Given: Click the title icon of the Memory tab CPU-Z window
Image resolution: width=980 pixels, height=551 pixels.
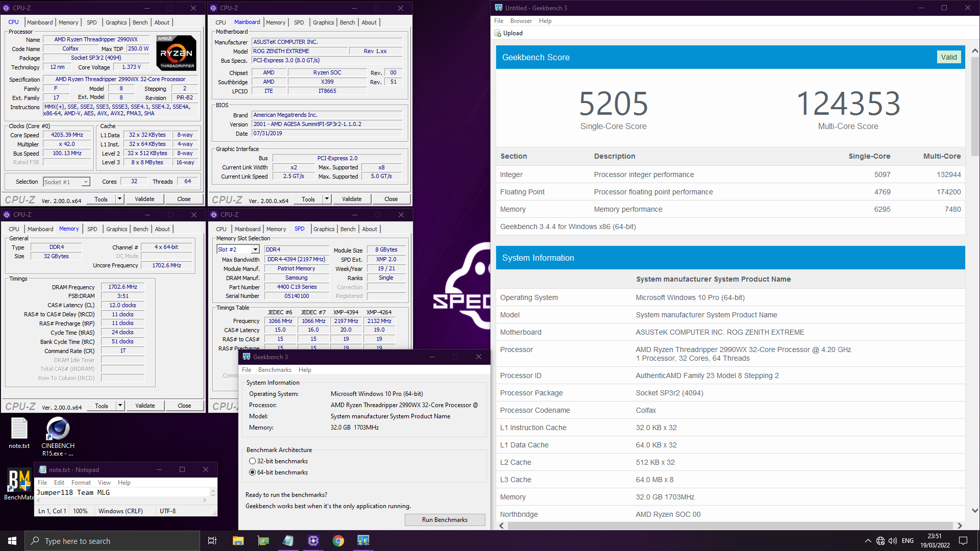Looking at the screenshot, I should pos(7,214).
